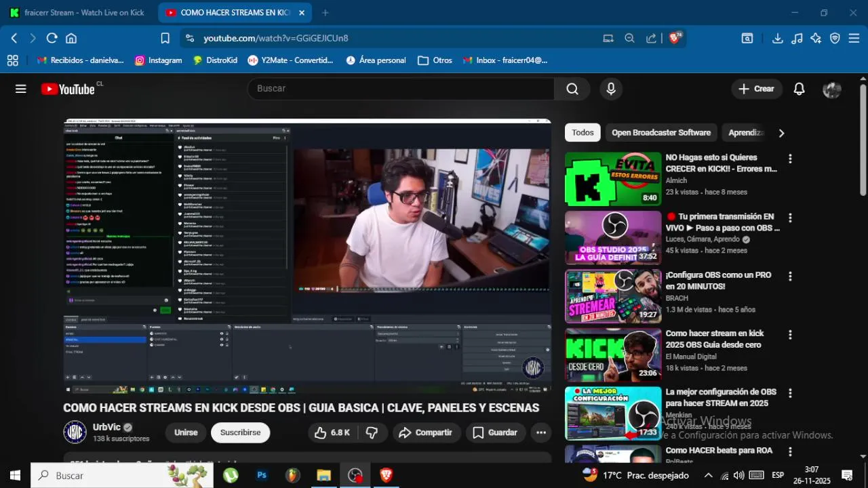Save video with Guardar button

point(495,432)
